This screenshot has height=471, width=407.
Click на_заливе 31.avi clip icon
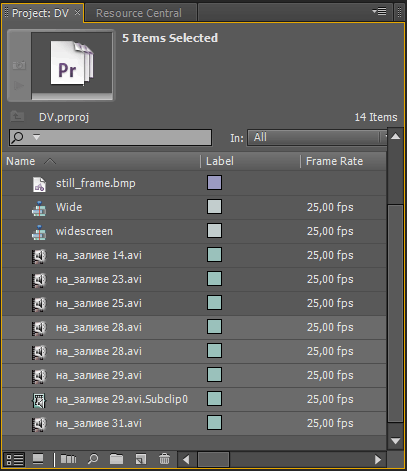point(39,424)
